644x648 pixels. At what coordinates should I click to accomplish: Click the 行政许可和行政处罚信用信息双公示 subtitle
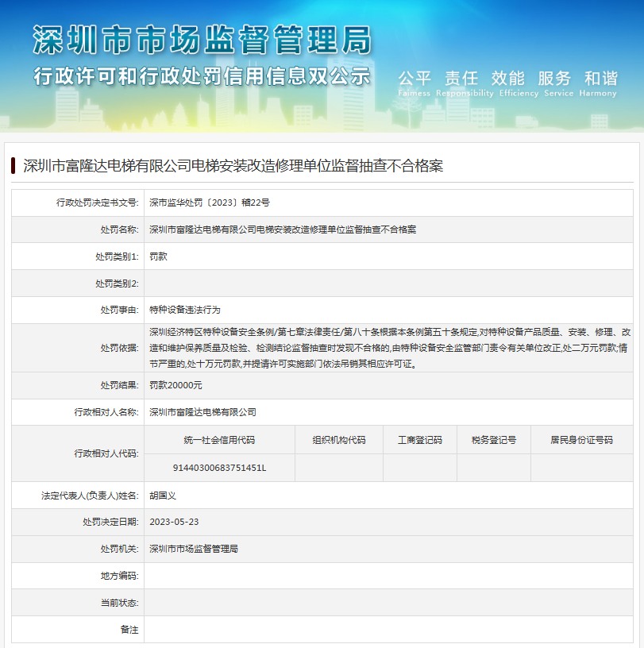pos(202,76)
